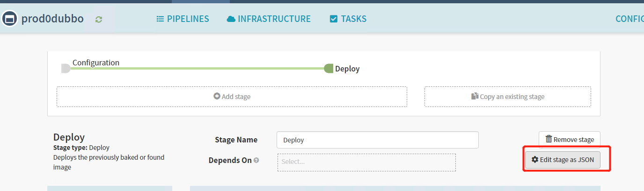Screen dimensions: 644x191
Task: Open the CONFIG tab at right edge
Action: pos(629,19)
